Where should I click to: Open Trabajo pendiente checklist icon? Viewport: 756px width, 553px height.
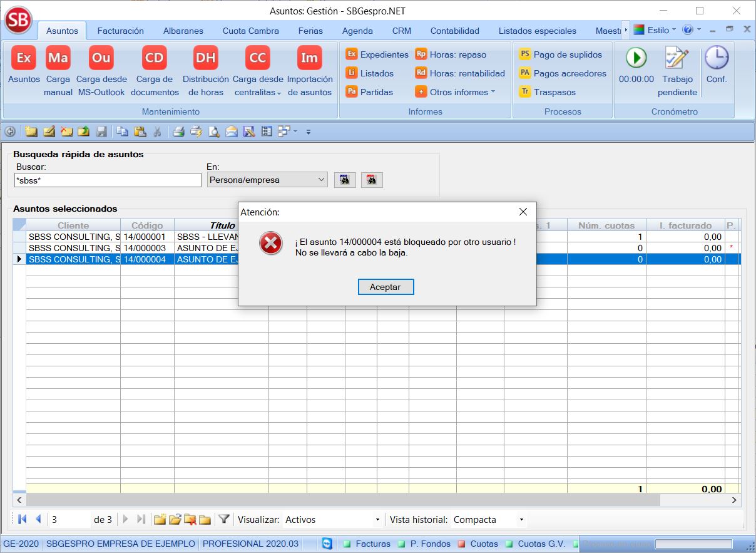pyautogui.click(x=677, y=58)
